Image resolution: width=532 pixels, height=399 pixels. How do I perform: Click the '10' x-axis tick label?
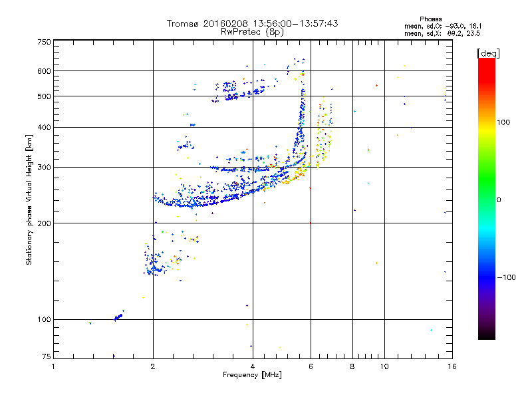tap(384, 366)
